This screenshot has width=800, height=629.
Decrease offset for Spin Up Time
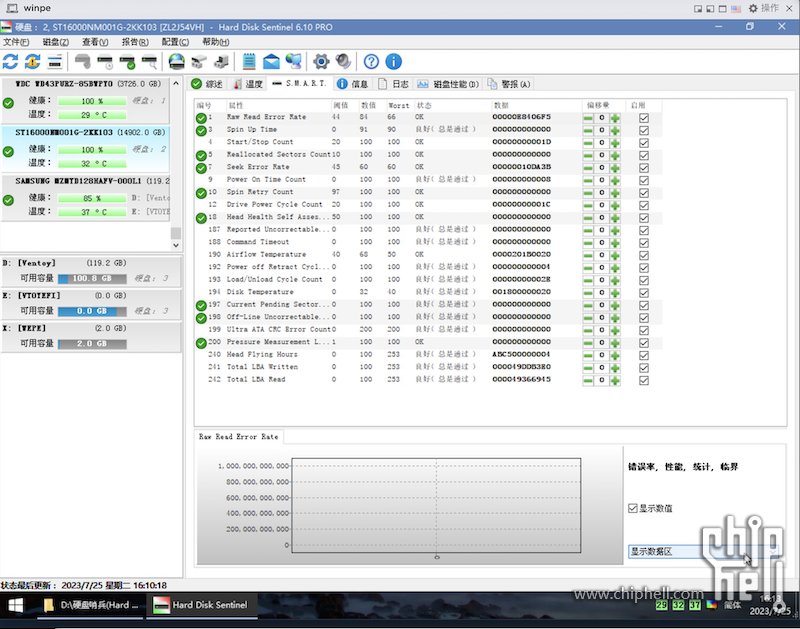(x=588, y=131)
